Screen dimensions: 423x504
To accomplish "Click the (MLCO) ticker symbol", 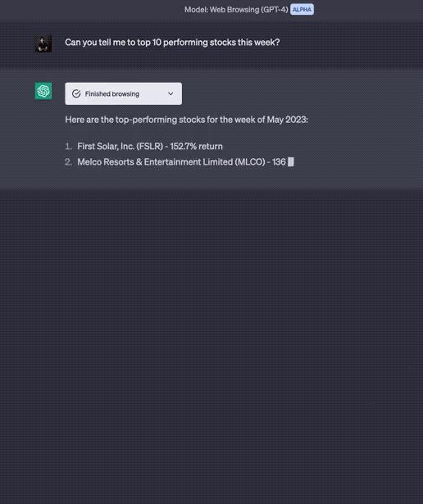I will pyautogui.click(x=250, y=161).
